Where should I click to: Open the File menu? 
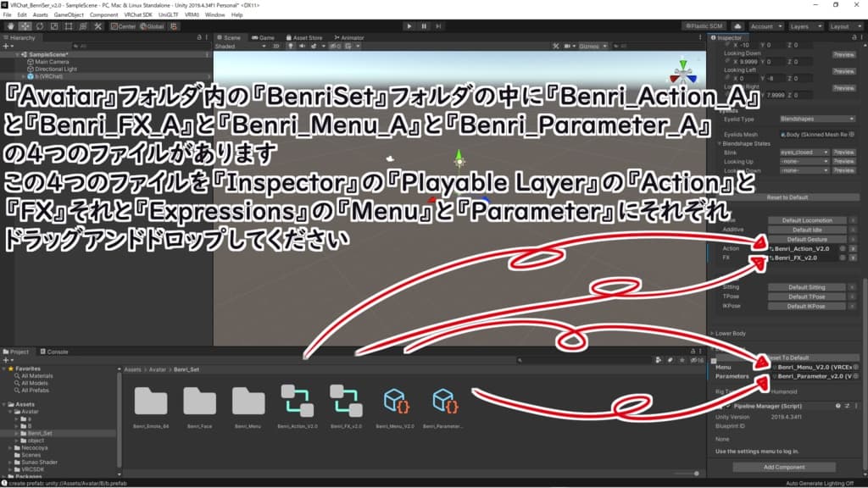[x=7, y=15]
